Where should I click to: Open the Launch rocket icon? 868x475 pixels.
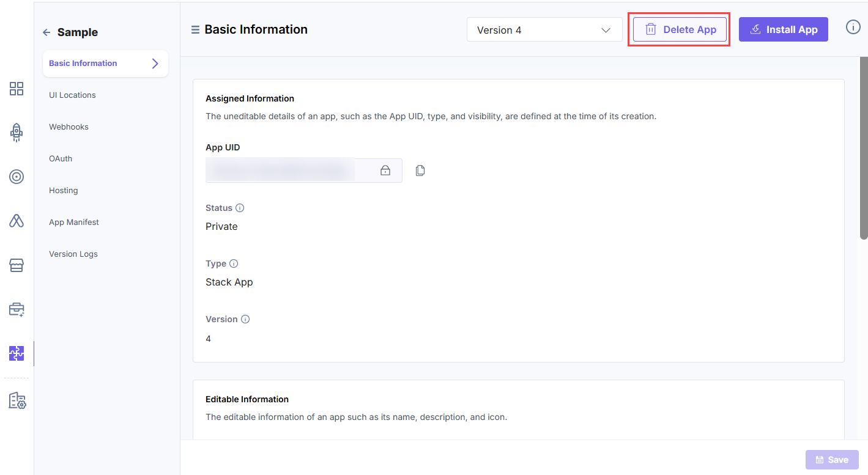point(17,132)
